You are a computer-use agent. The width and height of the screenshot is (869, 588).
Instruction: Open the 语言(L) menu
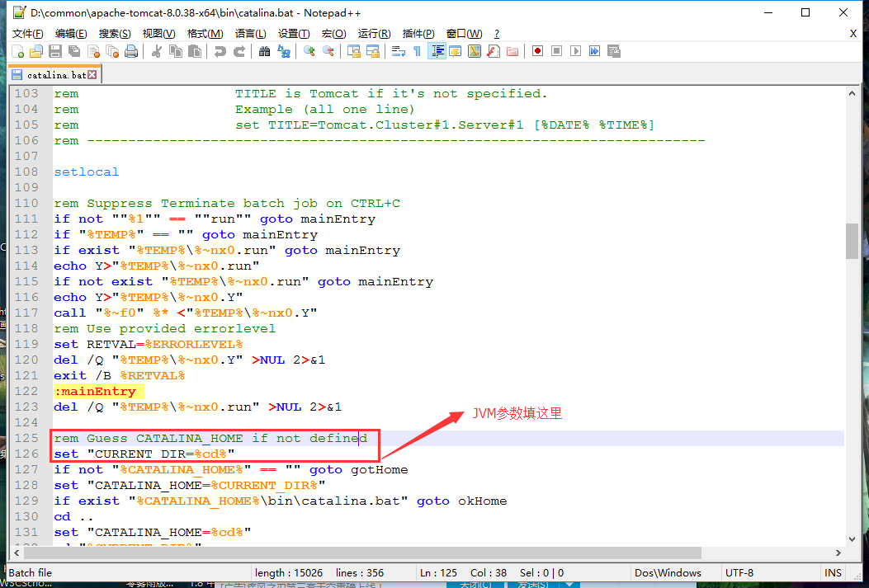click(251, 34)
